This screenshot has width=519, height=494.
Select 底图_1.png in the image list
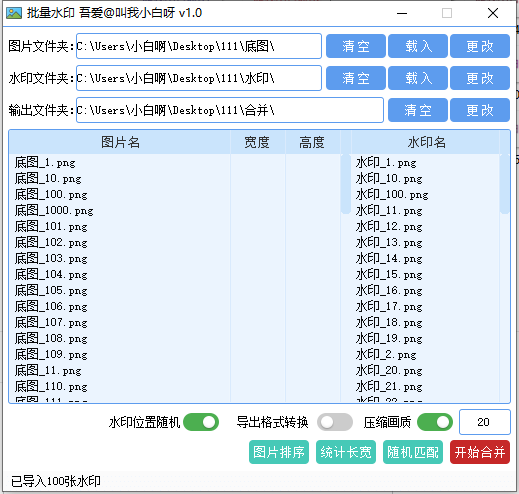pos(120,163)
